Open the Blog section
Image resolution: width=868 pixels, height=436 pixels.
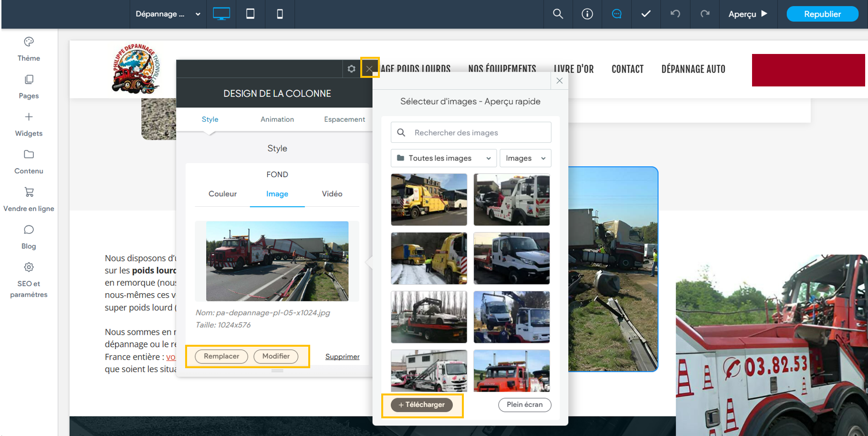point(29,237)
